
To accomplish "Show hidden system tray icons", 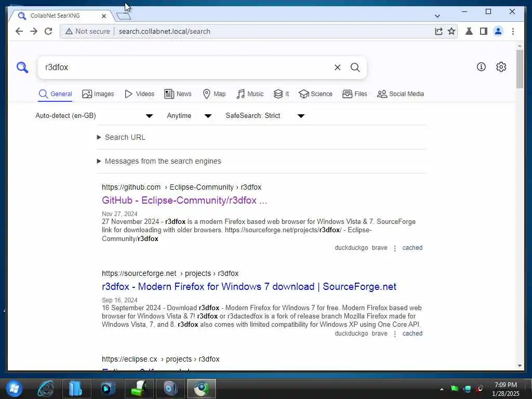I will point(442,389).
